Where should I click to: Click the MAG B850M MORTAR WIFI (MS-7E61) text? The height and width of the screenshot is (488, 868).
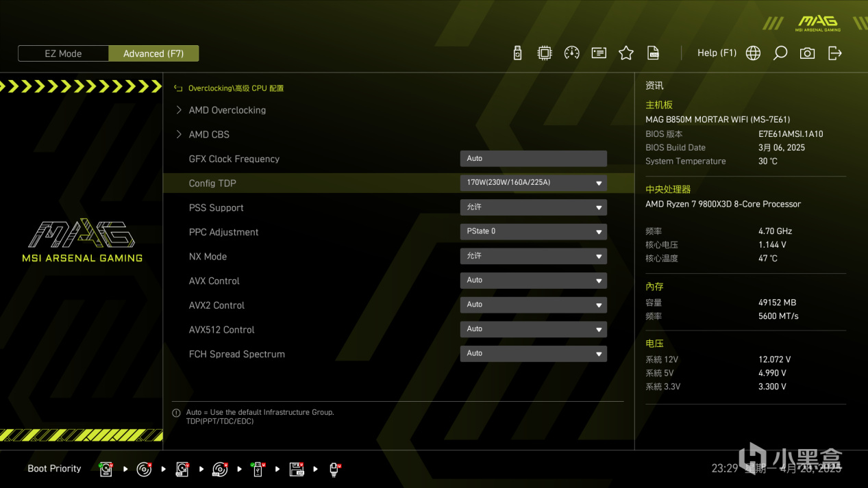[717, 120]
